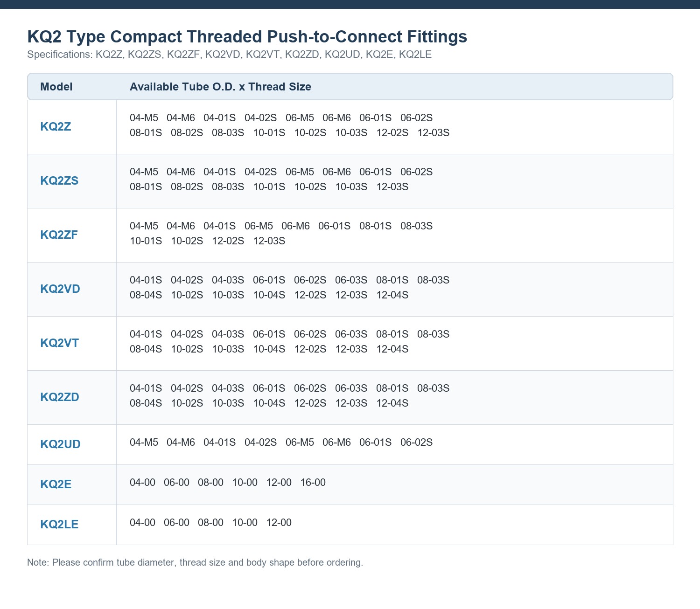Select 08-01S in the KQ2Z row
Image resolution: width=700 pixels, height=609 pixels.
(x=146, y=133)
